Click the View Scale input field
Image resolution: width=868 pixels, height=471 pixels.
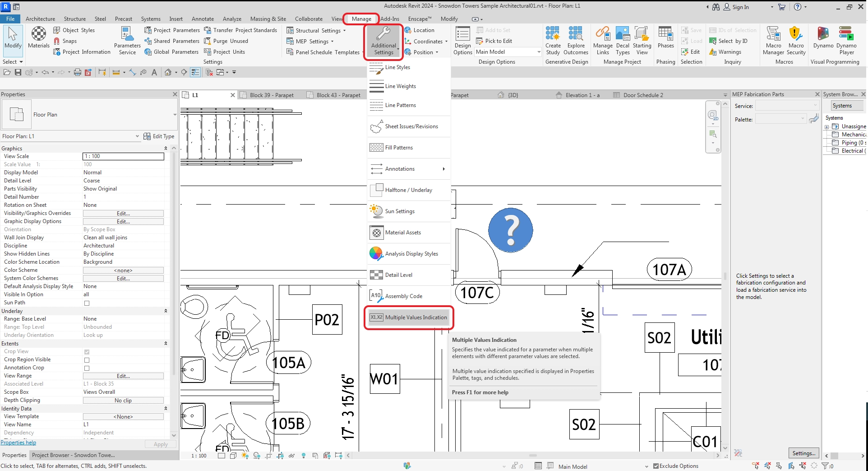(x=123, y=157)
